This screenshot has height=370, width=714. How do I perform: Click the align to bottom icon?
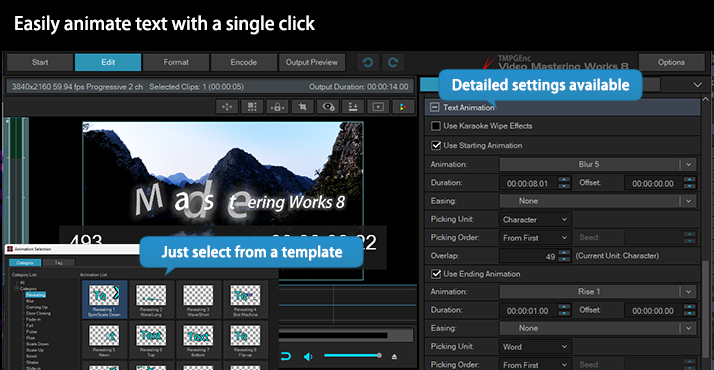(353, 107)
